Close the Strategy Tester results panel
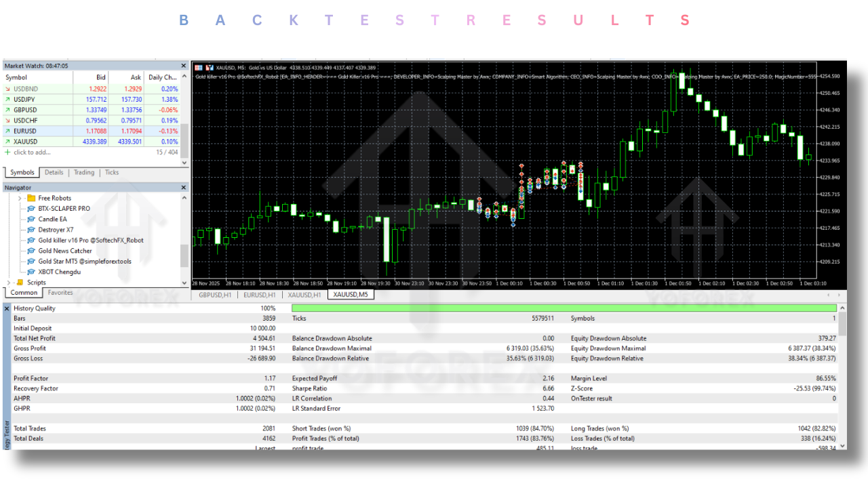The image size is (868, 488). (x=7, y=308)
